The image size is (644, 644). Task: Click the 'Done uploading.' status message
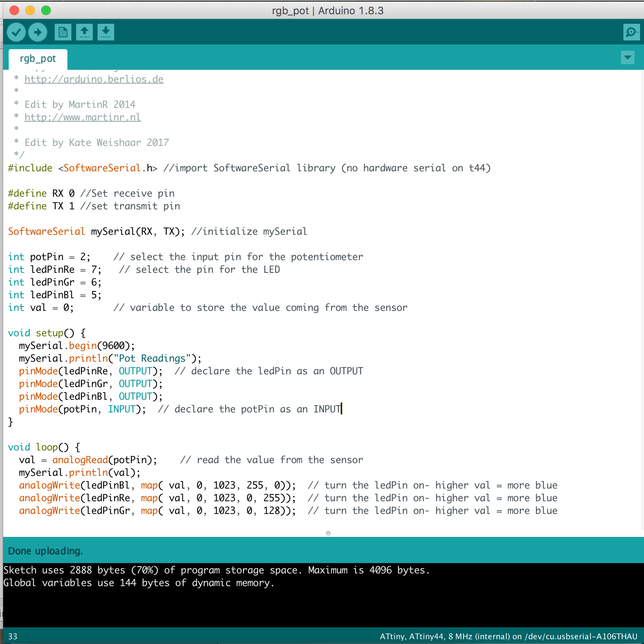pos(46,551)
